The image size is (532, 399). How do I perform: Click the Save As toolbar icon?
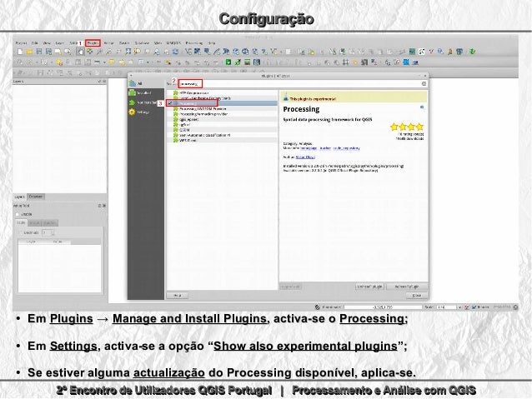[x=48, y=52]
